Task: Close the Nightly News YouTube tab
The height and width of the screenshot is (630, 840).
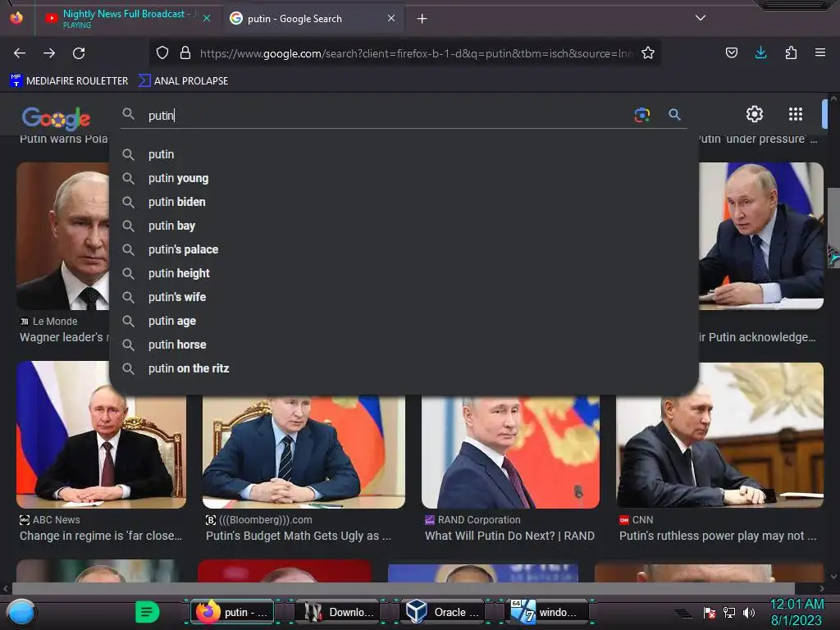Action: tap(207, 19)
